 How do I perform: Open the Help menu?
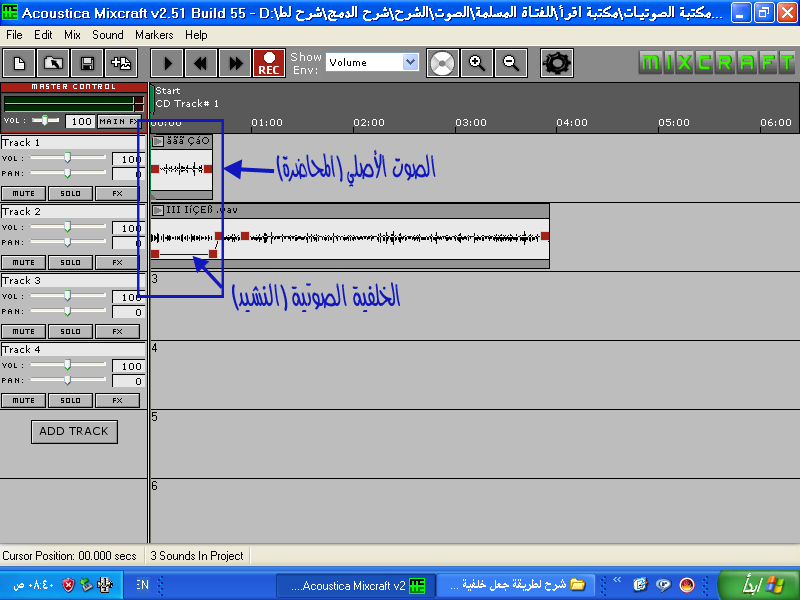click(196, 35)
